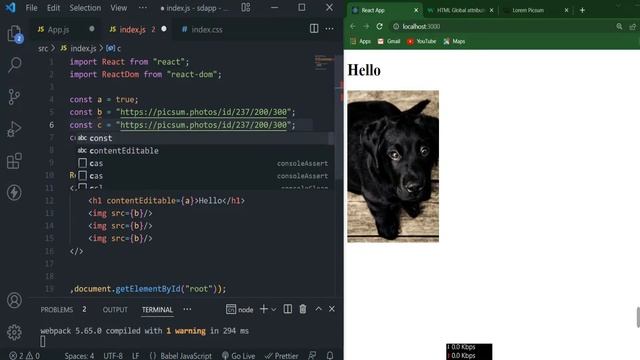
Task: Change end of line via LF
Action: tap(136, 356)
